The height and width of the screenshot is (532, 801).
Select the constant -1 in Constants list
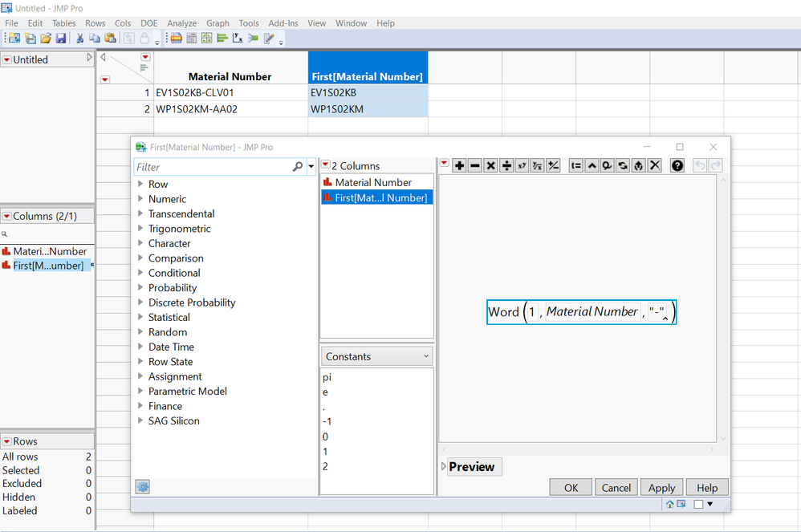pos(327,422)
